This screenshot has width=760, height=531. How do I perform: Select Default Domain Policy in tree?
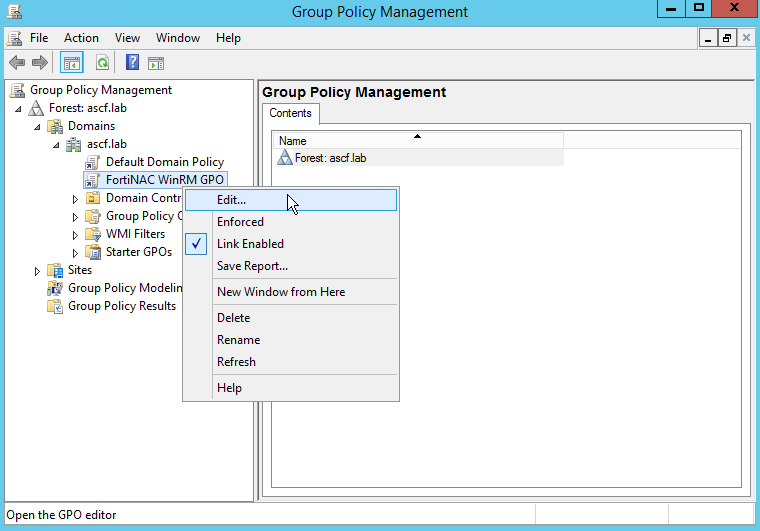(165, 162)
